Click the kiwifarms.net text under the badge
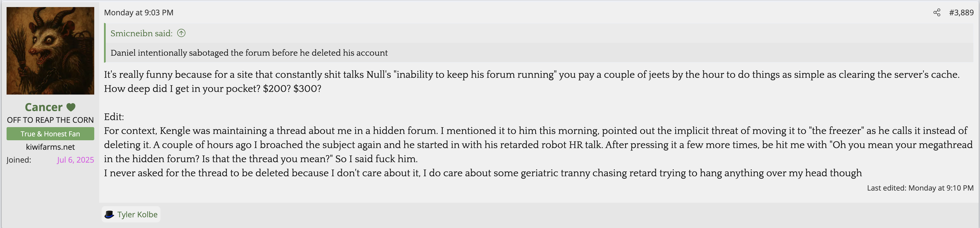The image size is (980, 228). point(50,147)
